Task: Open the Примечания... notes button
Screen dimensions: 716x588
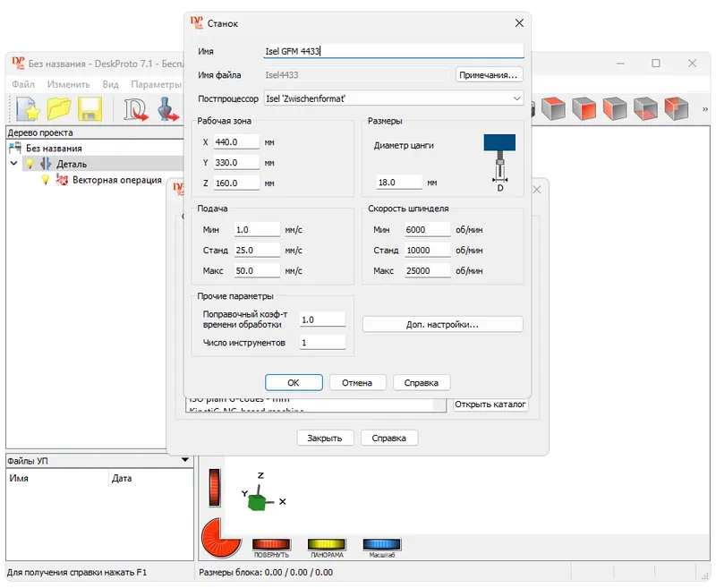Action: coord(489,75)
